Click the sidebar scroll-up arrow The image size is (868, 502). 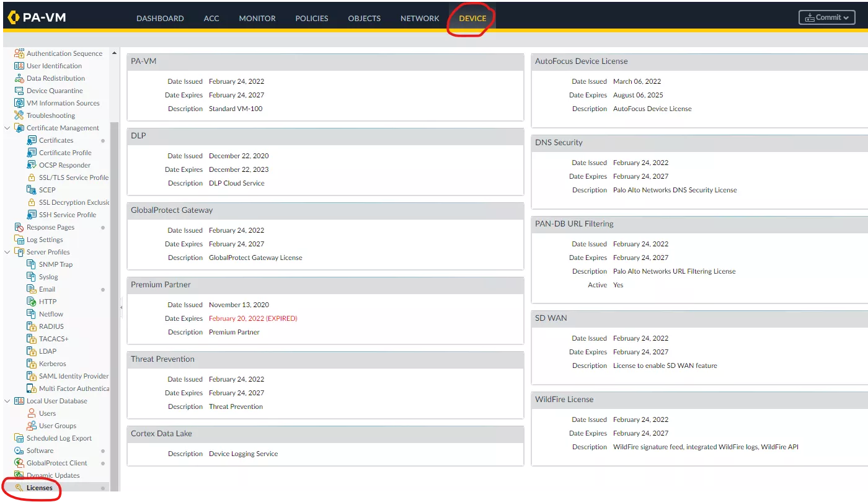point(114,53)
